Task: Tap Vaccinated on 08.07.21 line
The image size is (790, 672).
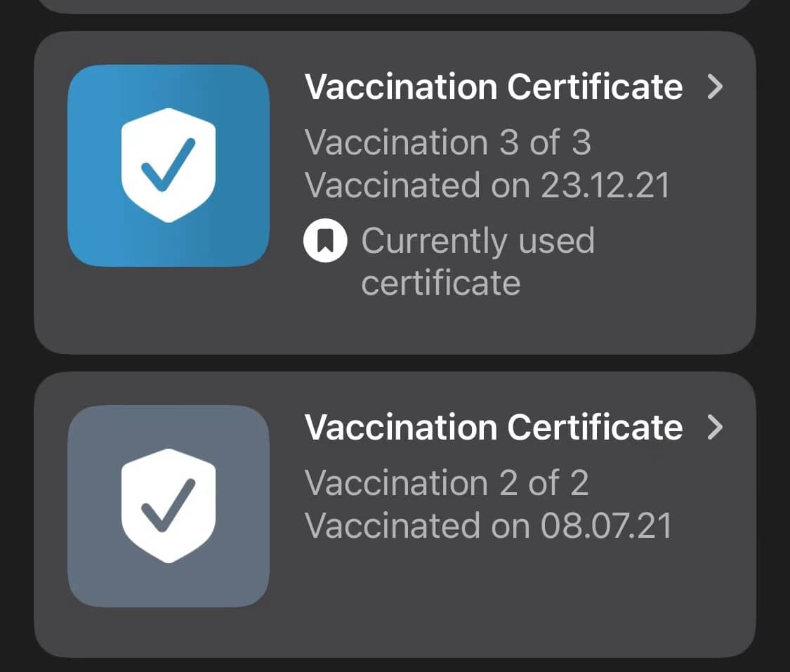Action: [x=488, y=525]
